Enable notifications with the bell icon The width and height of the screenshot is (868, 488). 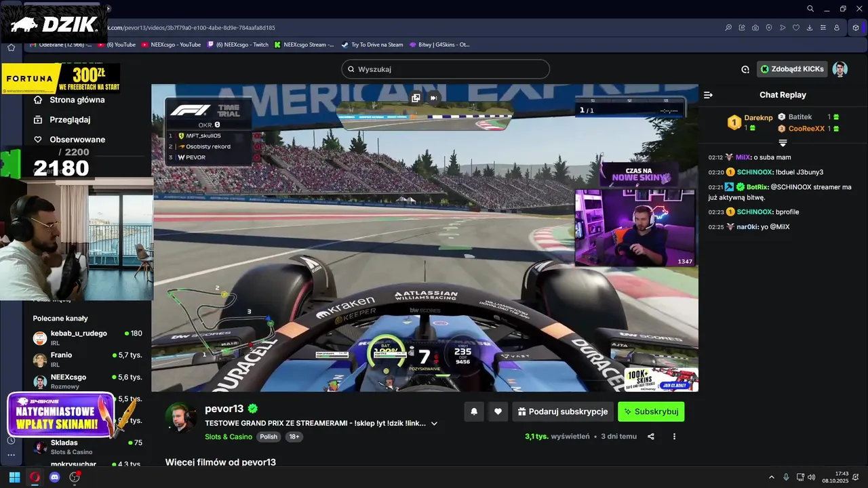pyautogui.click(x=474, y=411)
